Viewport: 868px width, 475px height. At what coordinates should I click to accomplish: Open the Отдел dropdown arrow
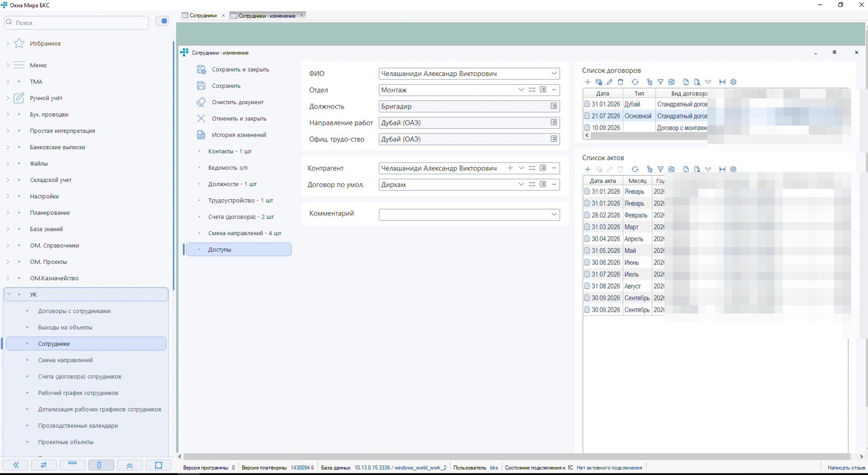click(521, 90)
